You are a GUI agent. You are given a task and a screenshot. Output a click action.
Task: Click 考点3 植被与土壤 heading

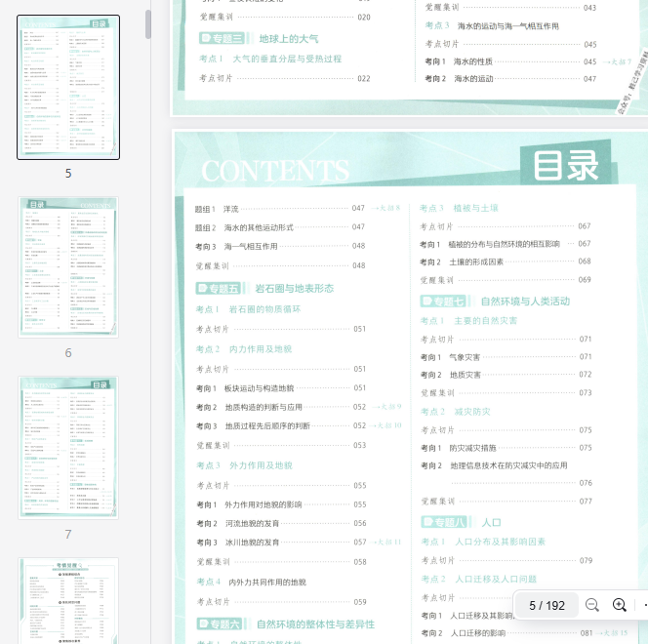coord(459,208)
